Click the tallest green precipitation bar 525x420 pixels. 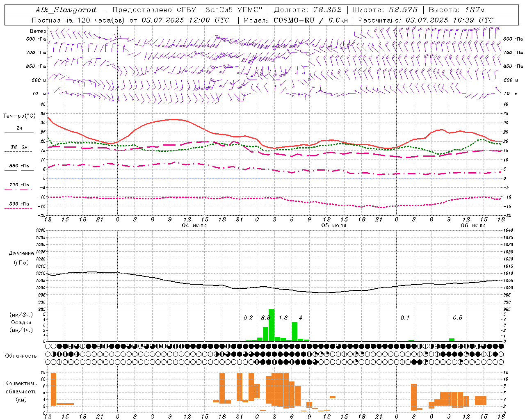click(272, 325)
